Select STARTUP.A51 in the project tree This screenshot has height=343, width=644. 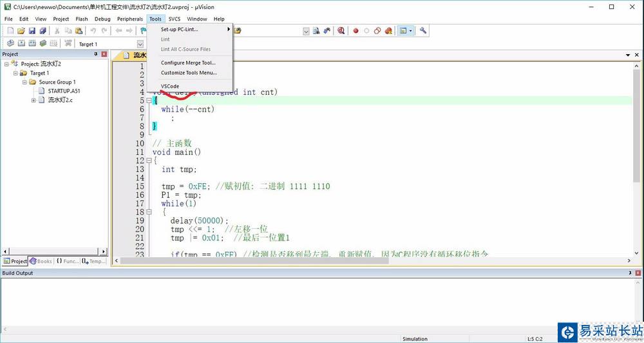(x=64, y=91)
